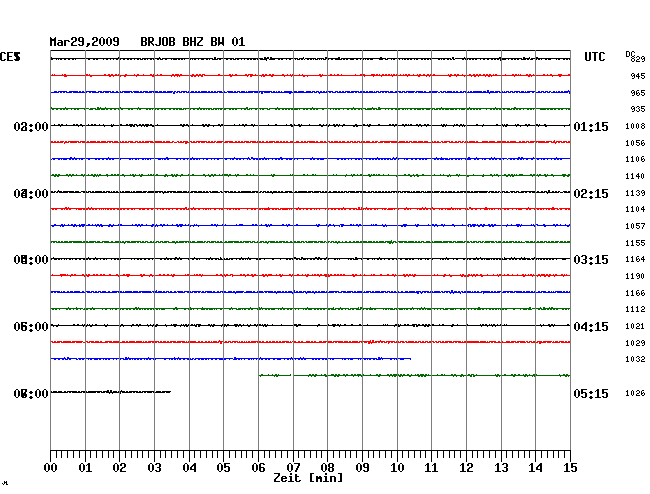Click the blue trace ending near minute 10
The height and width of the screenshot is (494, 650).
coord(230,358)
